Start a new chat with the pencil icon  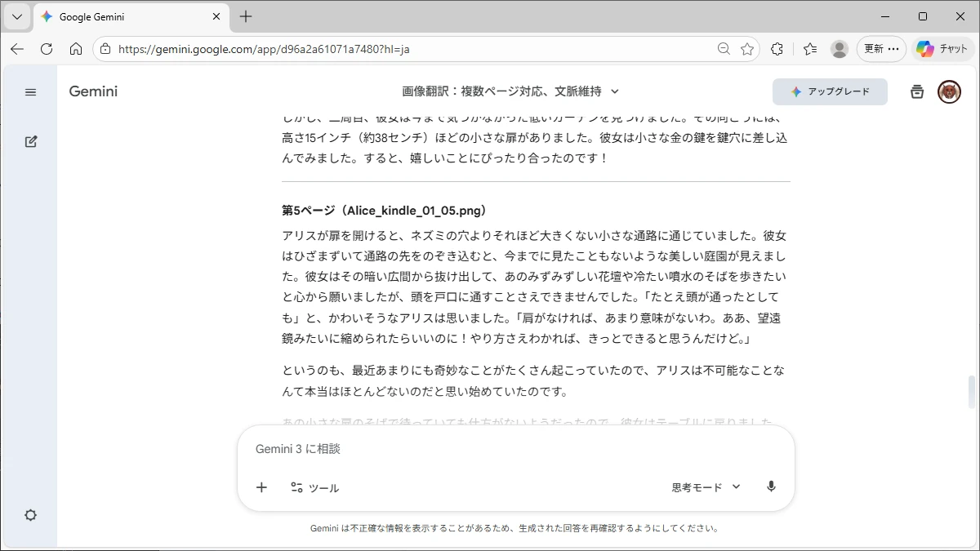[x=30, y=141]
